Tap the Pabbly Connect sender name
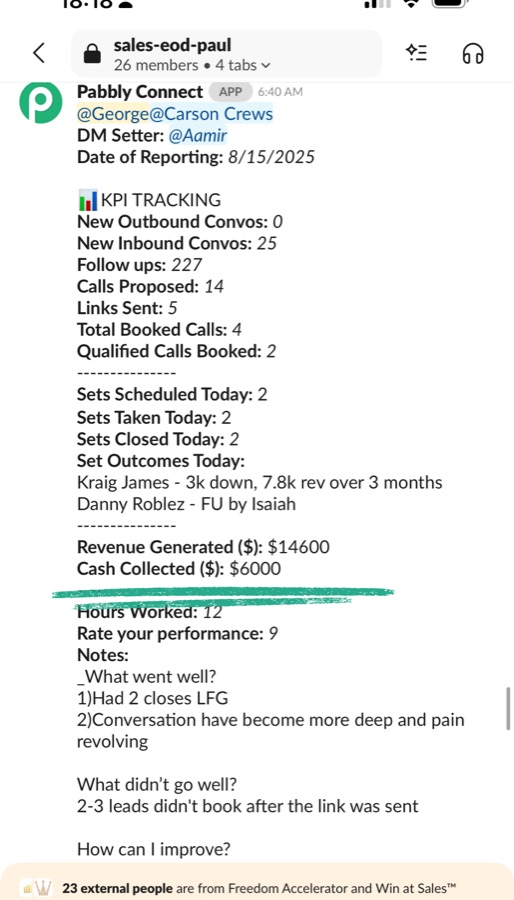Image resolution: width=514 pixels, height=900 pixels. click(140, 92)
